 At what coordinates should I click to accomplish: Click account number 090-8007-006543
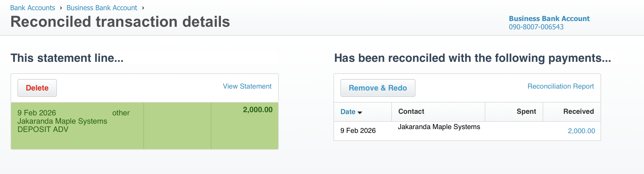[x=536, y=27]
